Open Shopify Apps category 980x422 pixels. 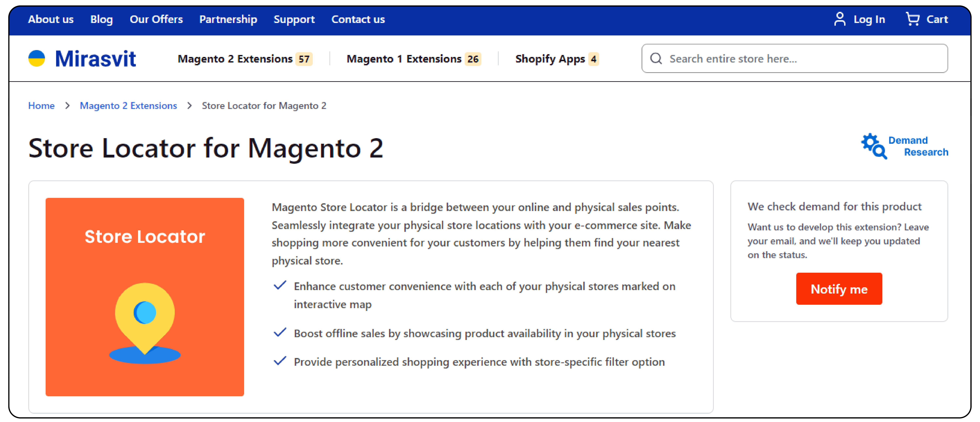click(x=550, y=59)
